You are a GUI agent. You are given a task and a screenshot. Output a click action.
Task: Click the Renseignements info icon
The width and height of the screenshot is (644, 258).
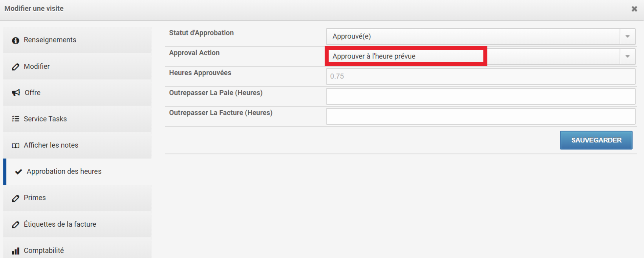click(x=15, y=40)
